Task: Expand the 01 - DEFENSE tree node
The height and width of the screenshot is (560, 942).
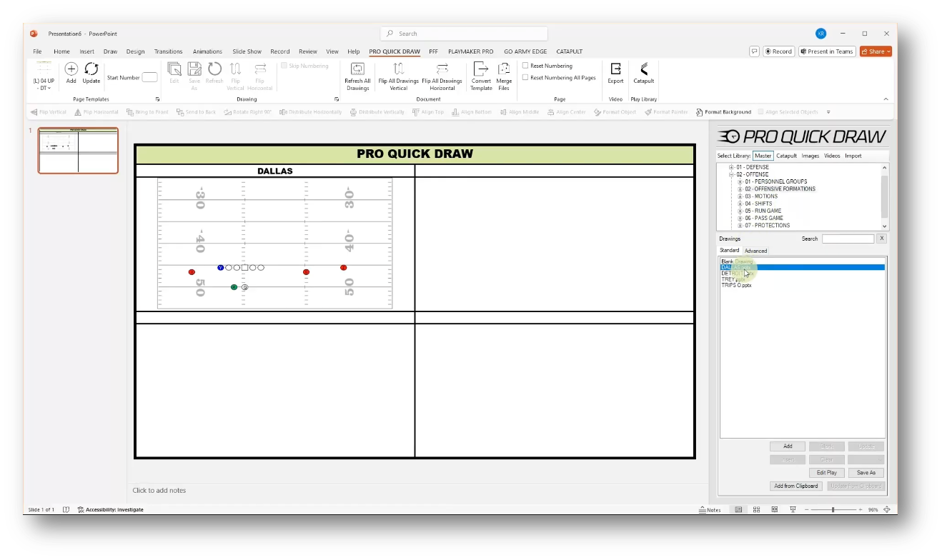Action: tap(730, 166)
